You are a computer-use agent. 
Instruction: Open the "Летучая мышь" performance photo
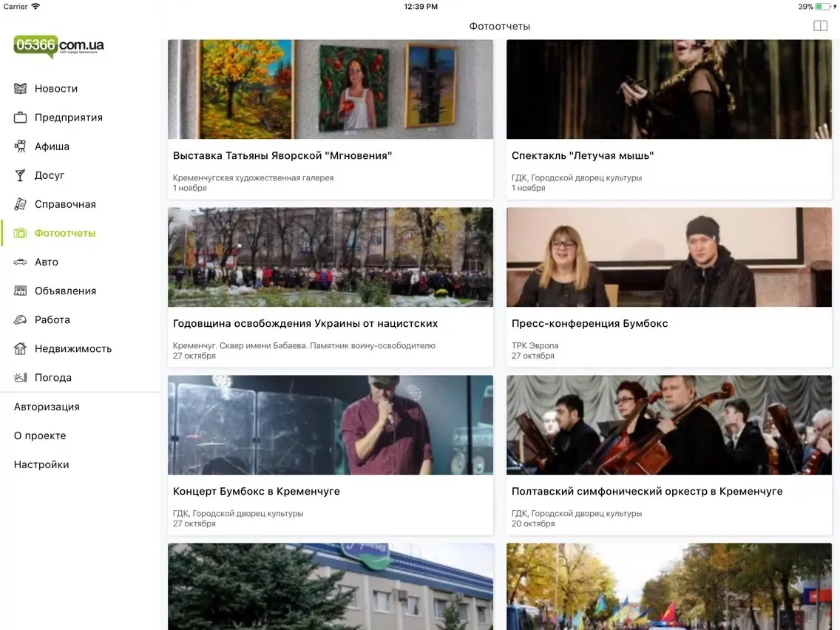point(669,89)
